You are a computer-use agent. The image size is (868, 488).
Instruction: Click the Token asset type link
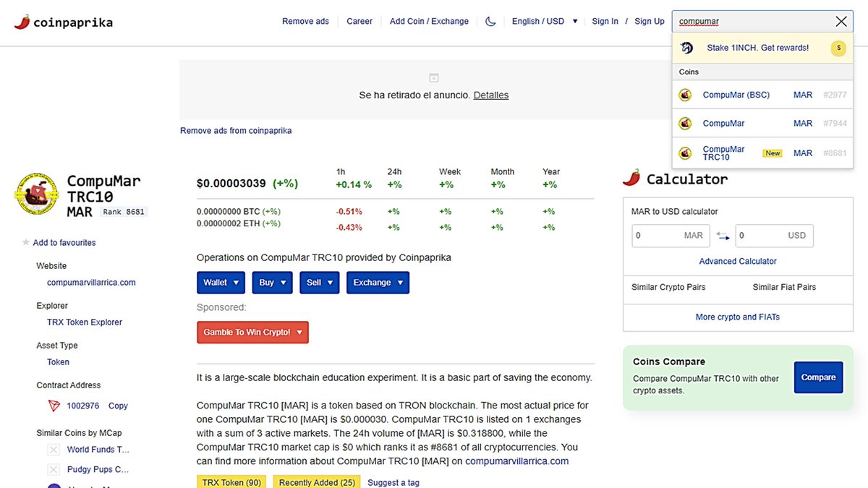[59, 362]
